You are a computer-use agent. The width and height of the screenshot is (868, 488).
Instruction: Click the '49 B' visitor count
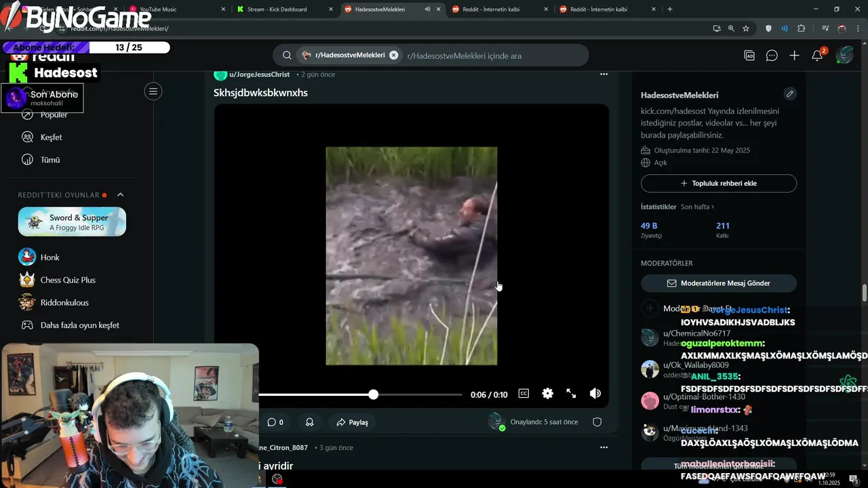649,226
